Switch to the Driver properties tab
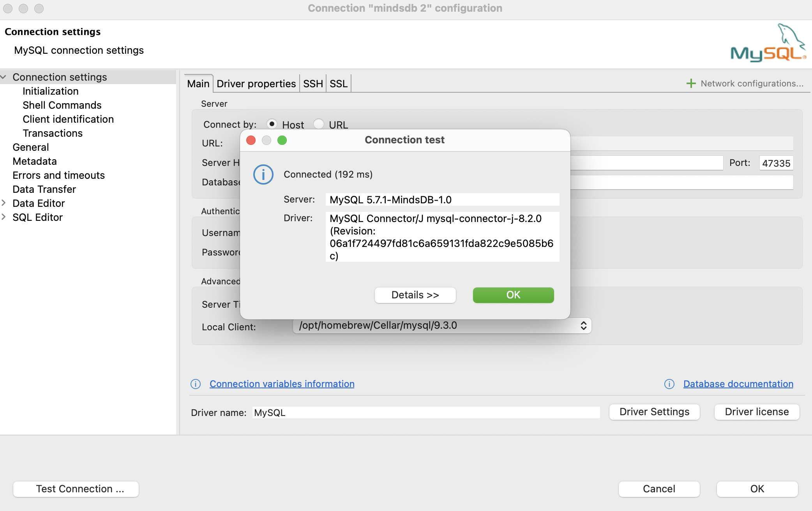Viewport: 812px width, 511px height. [x=256, y=84]
